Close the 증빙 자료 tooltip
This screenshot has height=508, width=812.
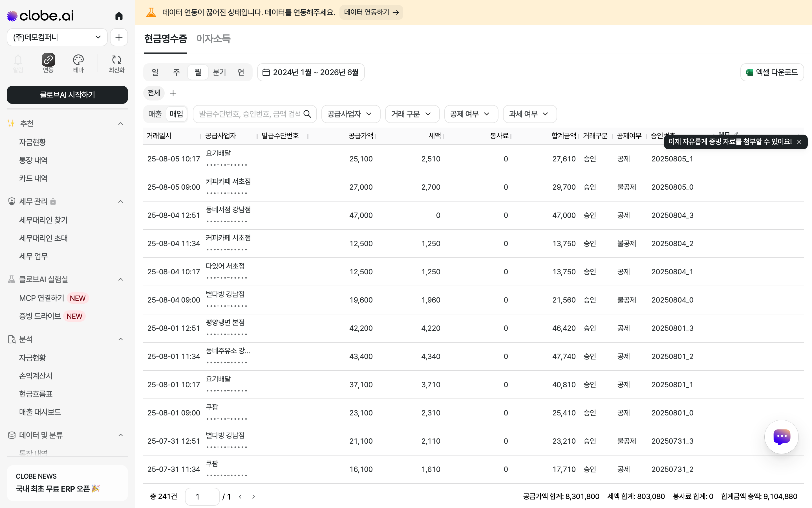tap(799, 142)
